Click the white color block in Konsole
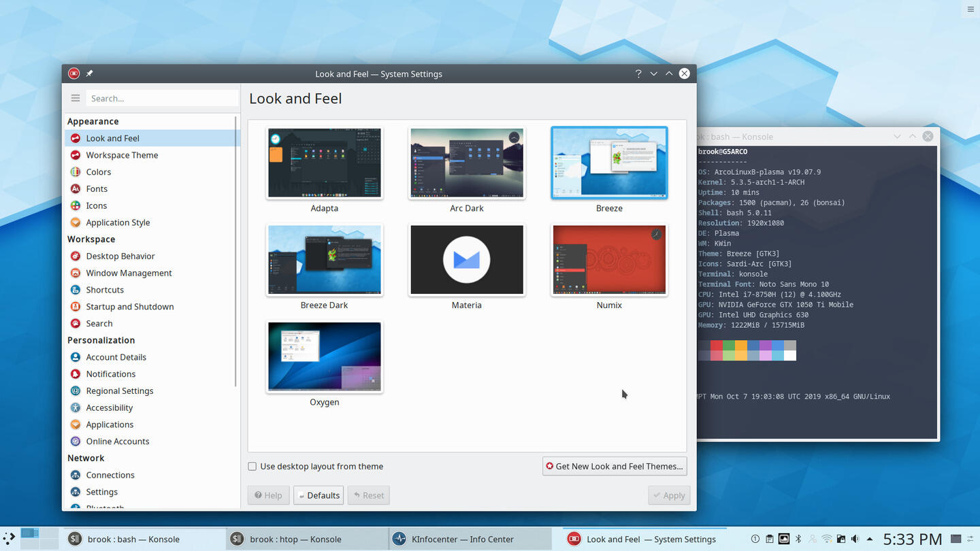 coord(790,355)
